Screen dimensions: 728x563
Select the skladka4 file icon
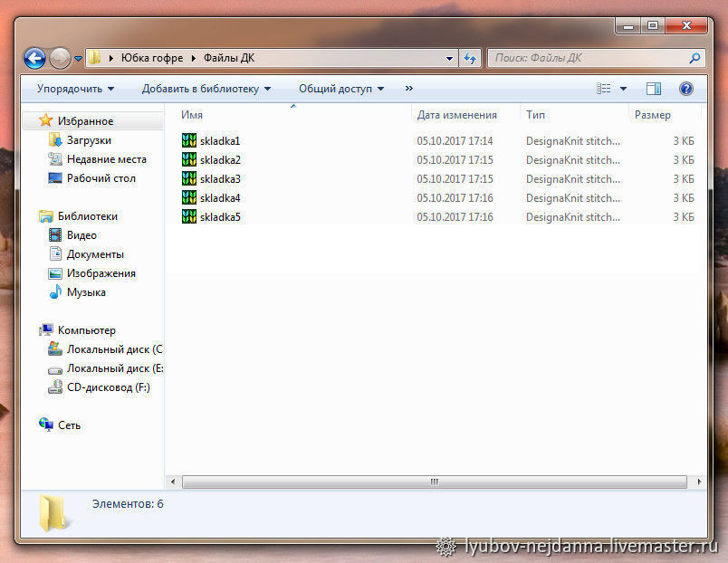pyautogui.click(x=189, y=197)
